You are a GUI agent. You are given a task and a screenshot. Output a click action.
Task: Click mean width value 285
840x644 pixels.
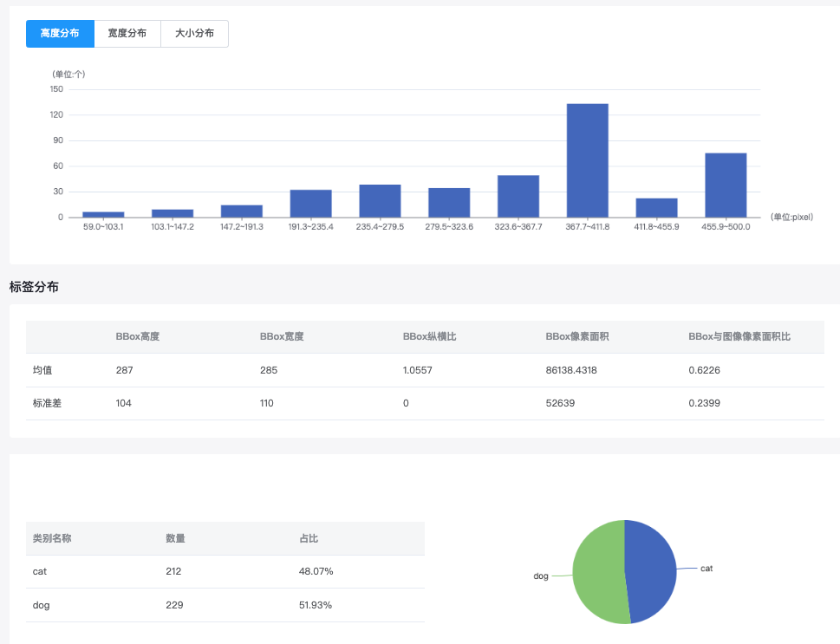tap(269, 370)
